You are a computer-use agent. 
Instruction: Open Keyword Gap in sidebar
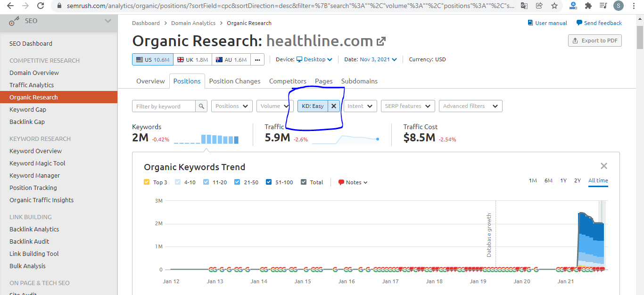point(28,109)
